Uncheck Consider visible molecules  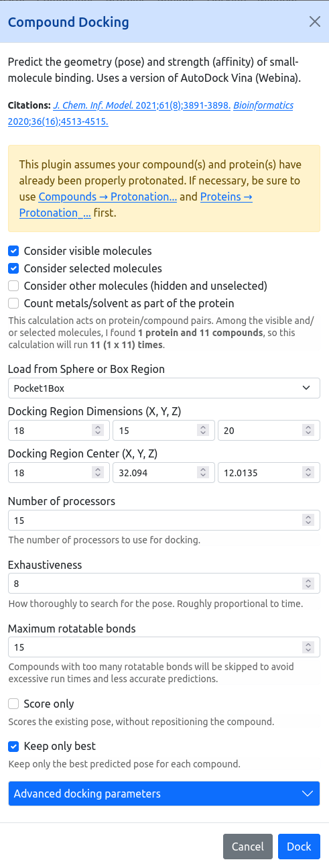pos(13,252)
